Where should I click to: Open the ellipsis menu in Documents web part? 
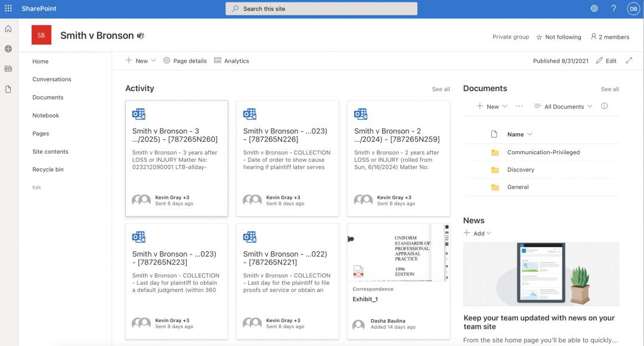(519, 106)
